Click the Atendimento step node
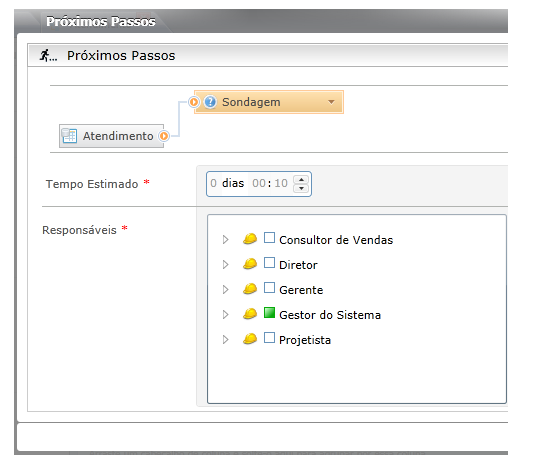This screenshot has height=468, width=539. pos(111,136)
